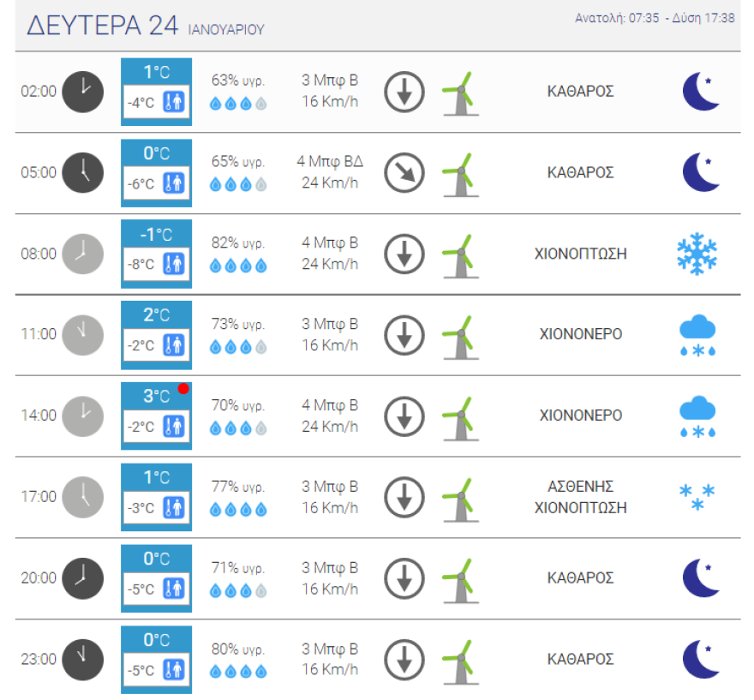Click the ΧΙΟΝΟΠΤΩΣΗ label at 08:00
The width and height of the screenshot is (754, 700).
click(580, 254)
